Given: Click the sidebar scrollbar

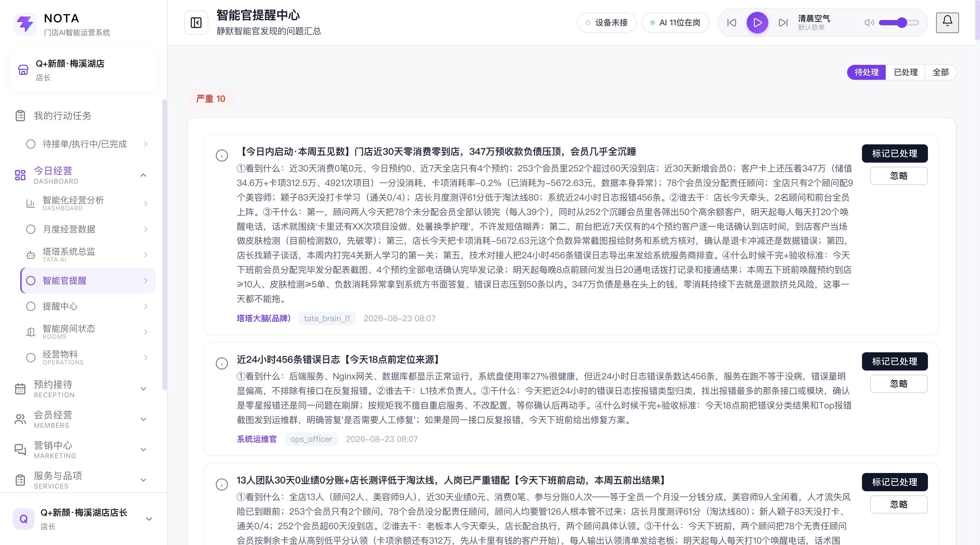Looking at the screenshot, I should 164,245.
